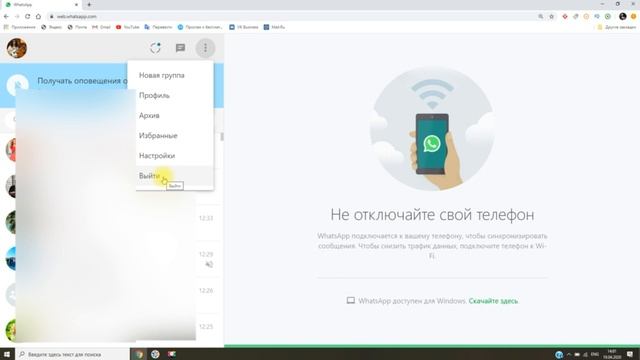Go forward with the browser's forward arrow

(x=17, y=16)
